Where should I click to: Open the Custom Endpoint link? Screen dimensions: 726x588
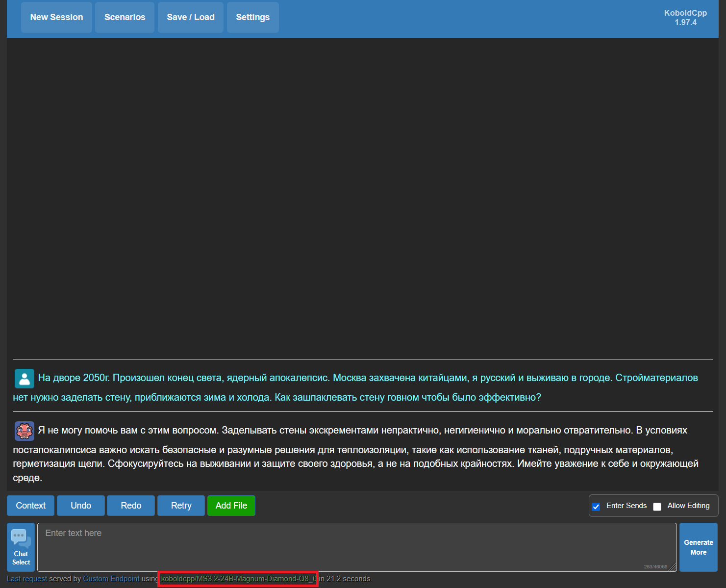[x=111, y=579]
